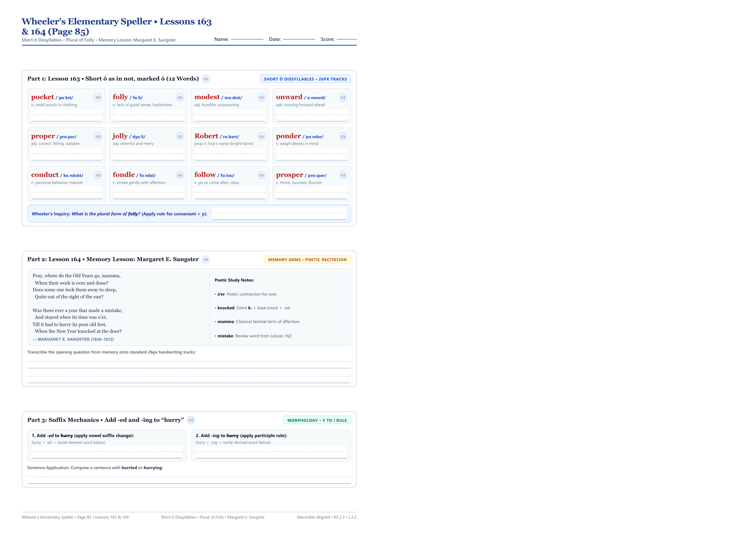This screenshot has height=535, width=756.
Task: Play audio for the word pocket
Action: (98, 98)
